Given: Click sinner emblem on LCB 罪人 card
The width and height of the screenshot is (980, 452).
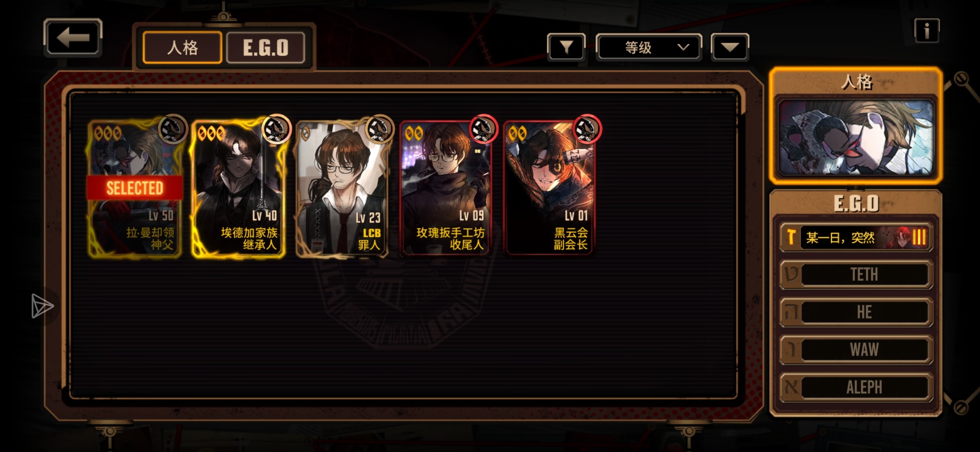Looking at the screenshot, I should click(x=379, y=129).
